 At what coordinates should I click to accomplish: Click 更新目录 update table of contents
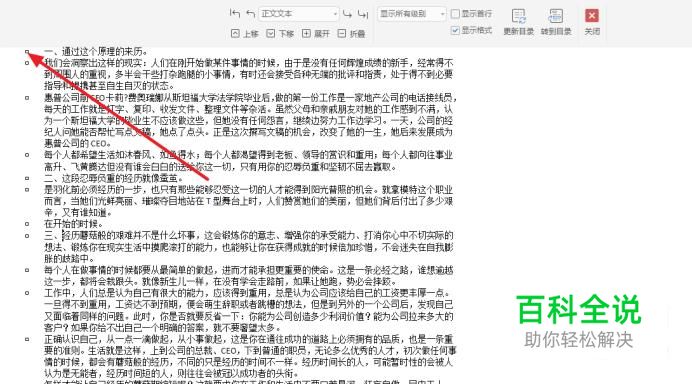coord(519,22)
